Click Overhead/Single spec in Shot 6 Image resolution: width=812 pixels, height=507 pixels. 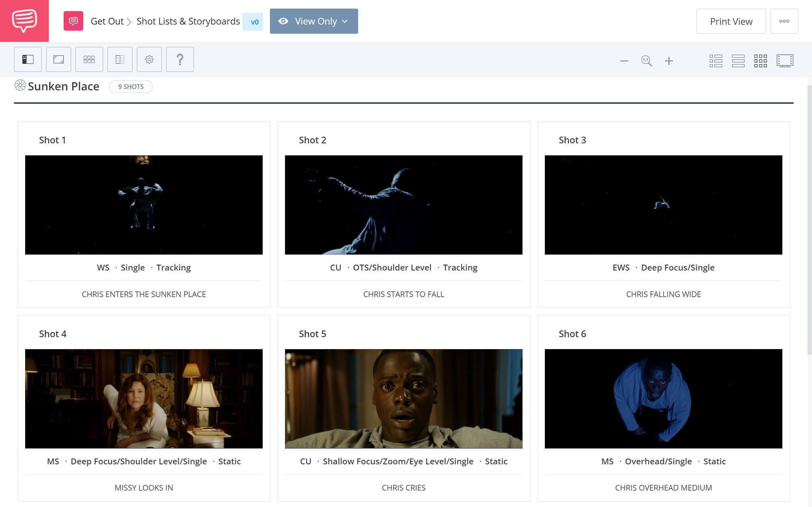click(x=658, y=462)
